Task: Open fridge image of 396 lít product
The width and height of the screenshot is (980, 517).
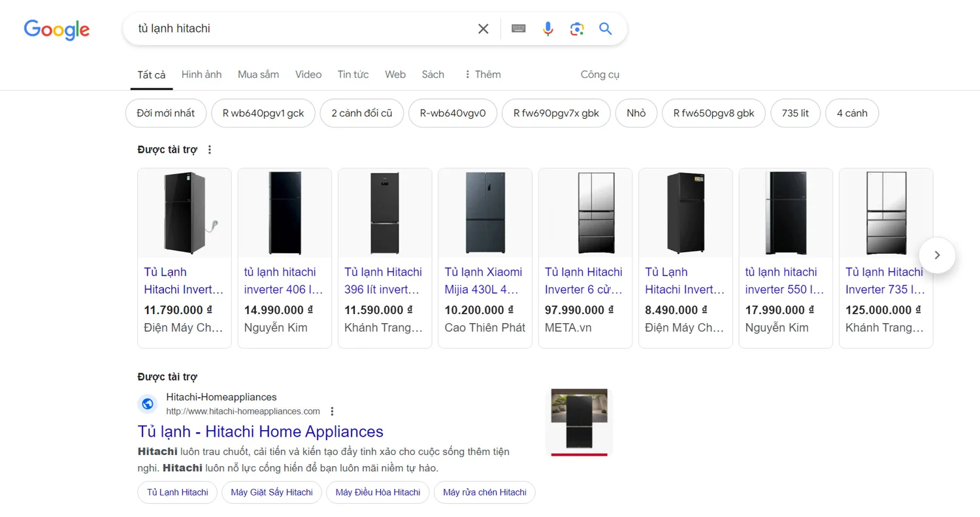Action: pos(385,213)
